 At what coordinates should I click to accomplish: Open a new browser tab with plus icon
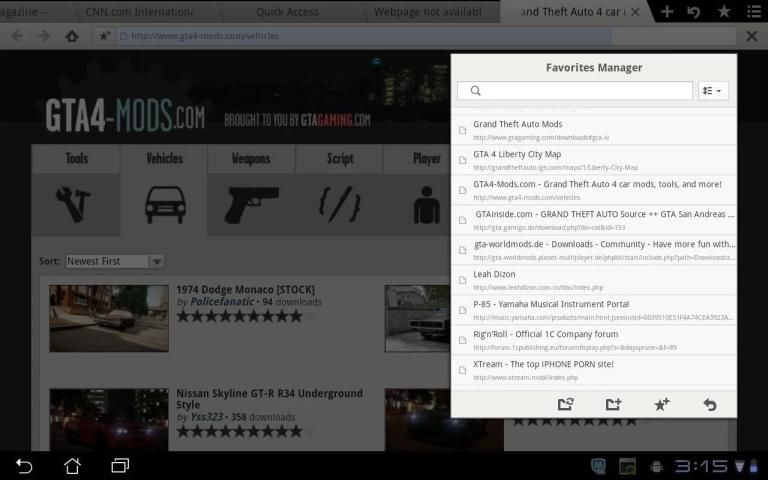(667, 11)
